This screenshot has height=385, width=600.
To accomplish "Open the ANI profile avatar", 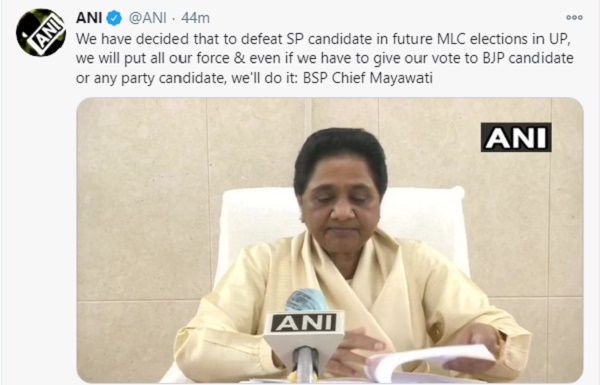I will coord(41,33).
